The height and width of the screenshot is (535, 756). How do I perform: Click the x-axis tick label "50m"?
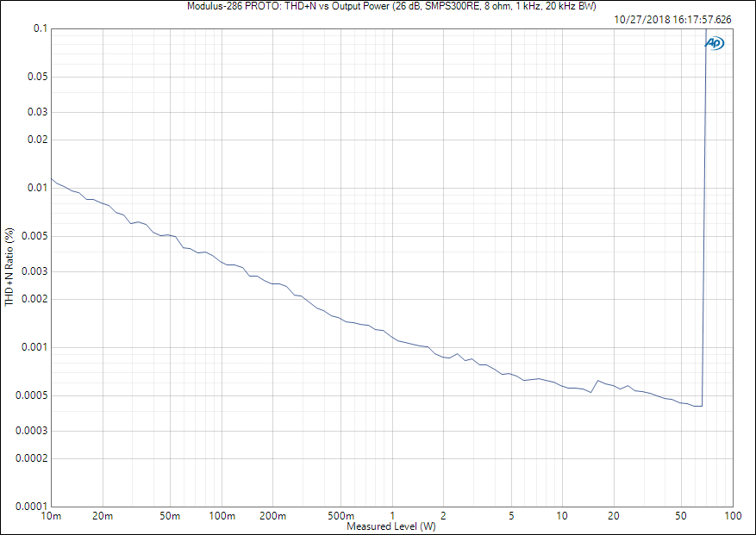click(170, 516)
